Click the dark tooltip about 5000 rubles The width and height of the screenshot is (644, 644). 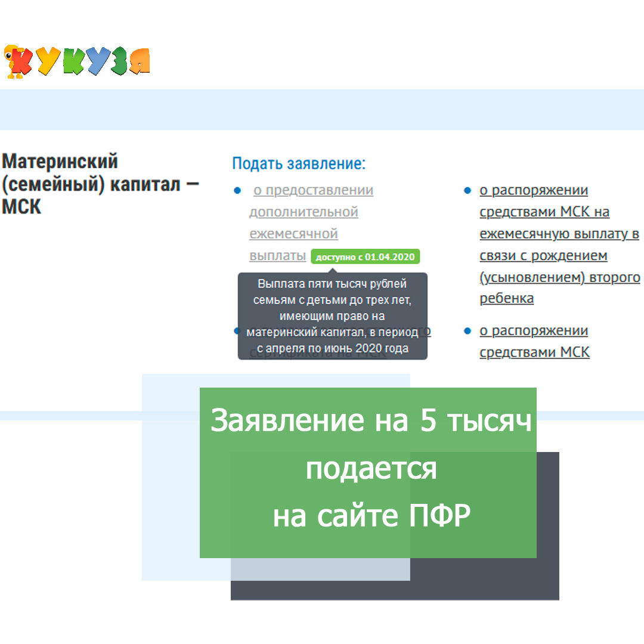(333, 316)
